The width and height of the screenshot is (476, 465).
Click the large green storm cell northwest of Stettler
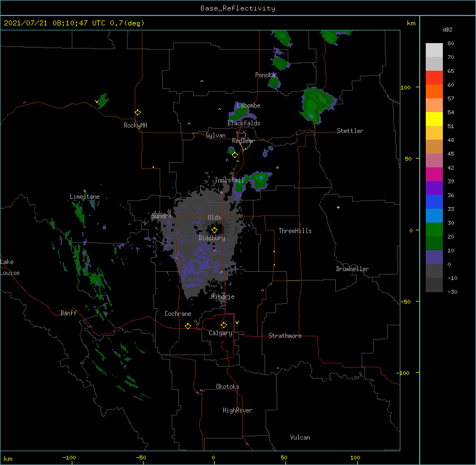(x=317, y=105)
